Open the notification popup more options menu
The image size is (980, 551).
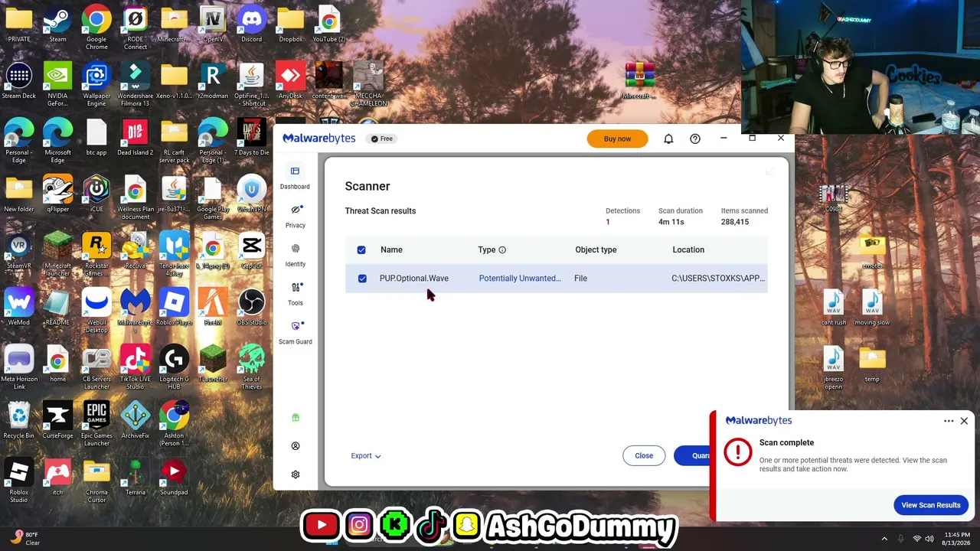949,420
